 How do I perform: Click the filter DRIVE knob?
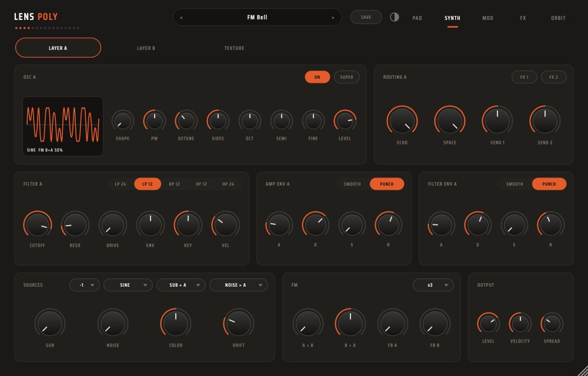click(x=112, y=224)
